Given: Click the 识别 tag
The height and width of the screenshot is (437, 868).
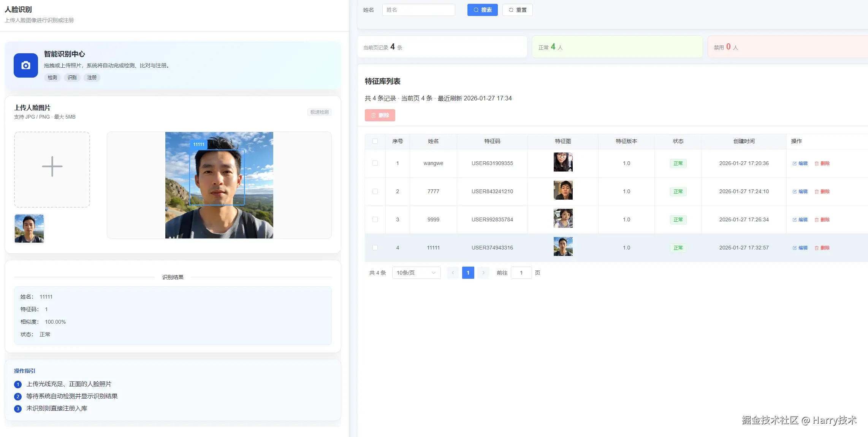Looking at the screenshot, I should (72, 78).
